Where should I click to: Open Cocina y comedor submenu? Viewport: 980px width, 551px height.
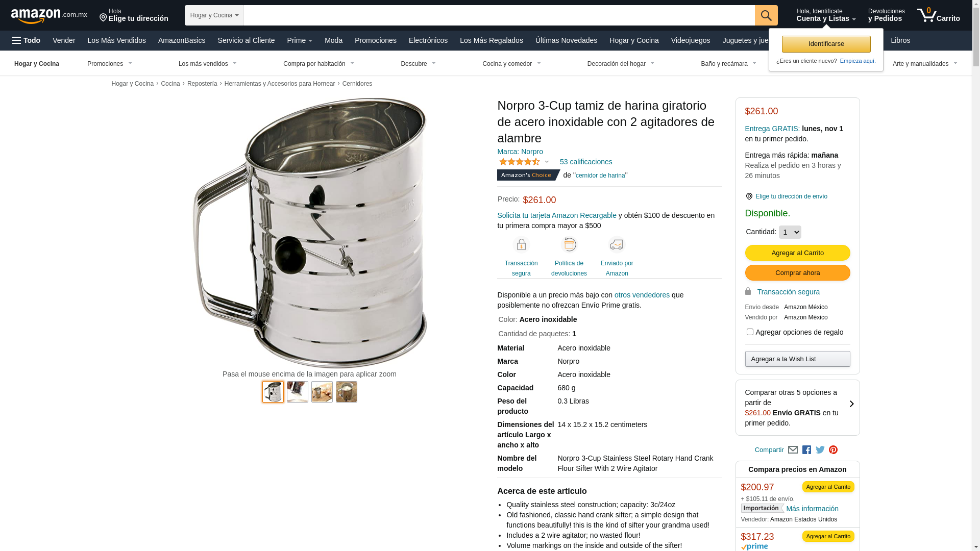tap(511, 64)
